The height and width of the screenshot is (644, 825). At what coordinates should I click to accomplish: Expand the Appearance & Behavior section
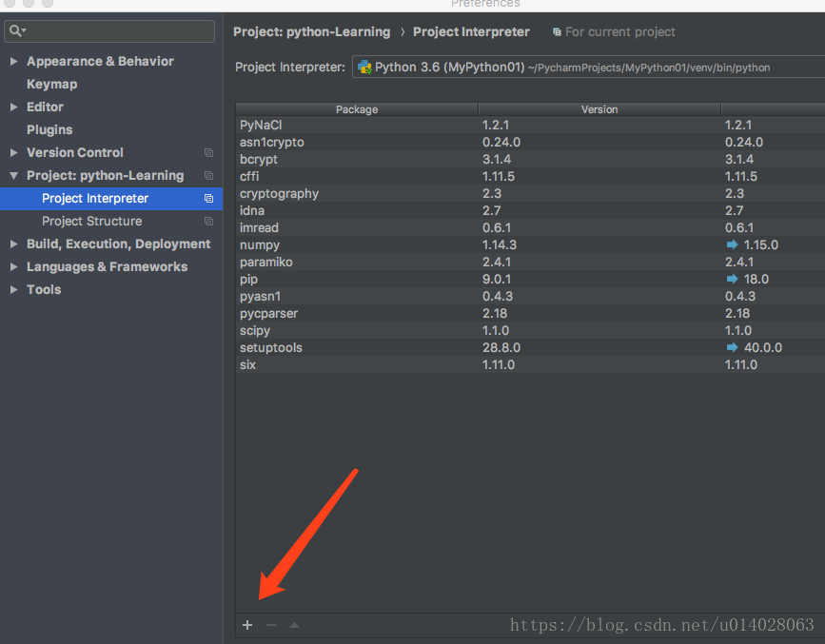tap(13, 62)
